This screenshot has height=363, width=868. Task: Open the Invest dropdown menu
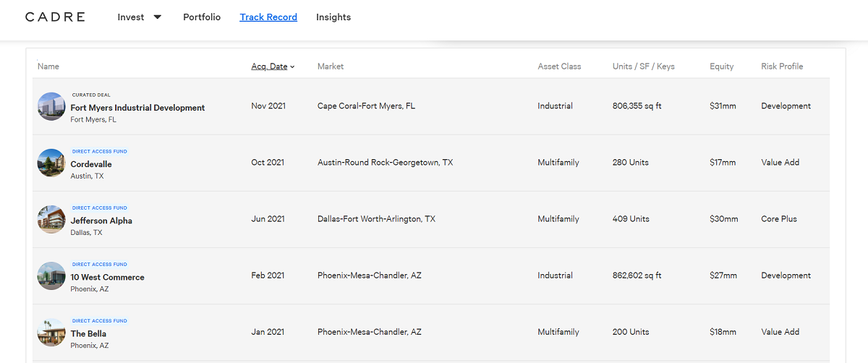coord(140,17)
